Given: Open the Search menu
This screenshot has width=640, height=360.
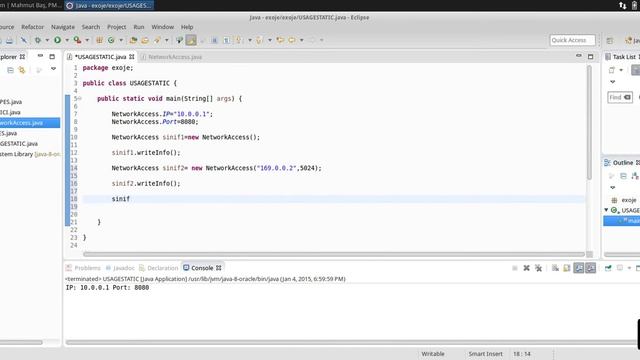Looking at the screenshot, I should [91, 27].
